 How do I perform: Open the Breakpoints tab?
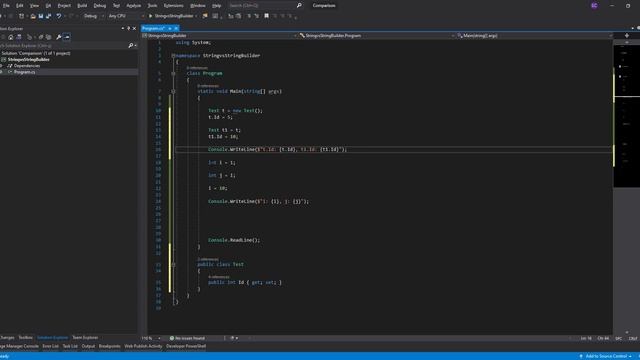coord(109,346)
